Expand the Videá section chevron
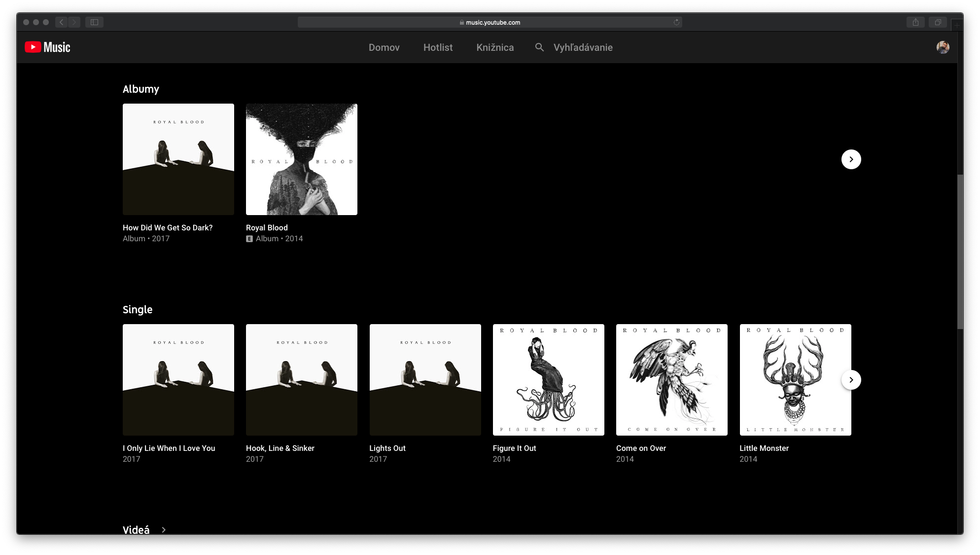Viewport: 980px width, 555px height. tap(164, 530)
